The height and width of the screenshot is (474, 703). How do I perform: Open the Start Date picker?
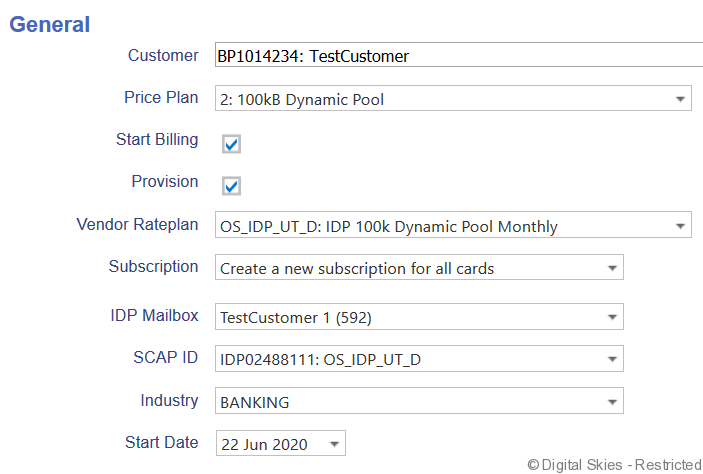[x=280, y=444]
